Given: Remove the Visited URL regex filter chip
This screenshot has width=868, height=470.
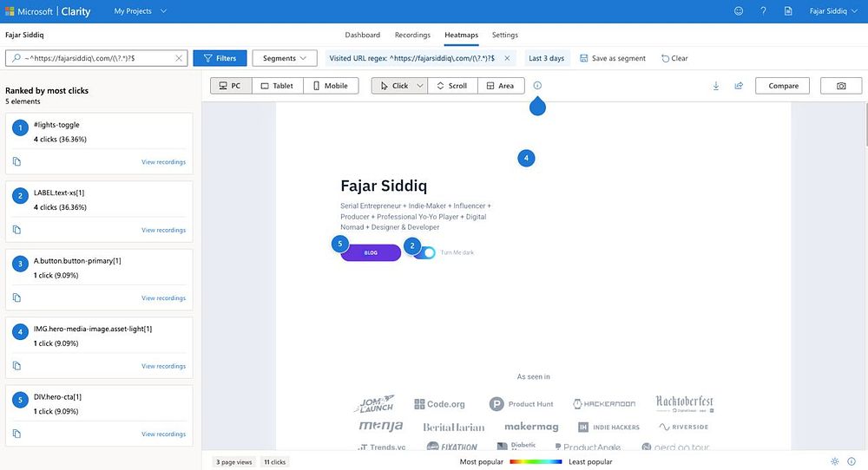Looking at the screenshot, I should 507,58.
